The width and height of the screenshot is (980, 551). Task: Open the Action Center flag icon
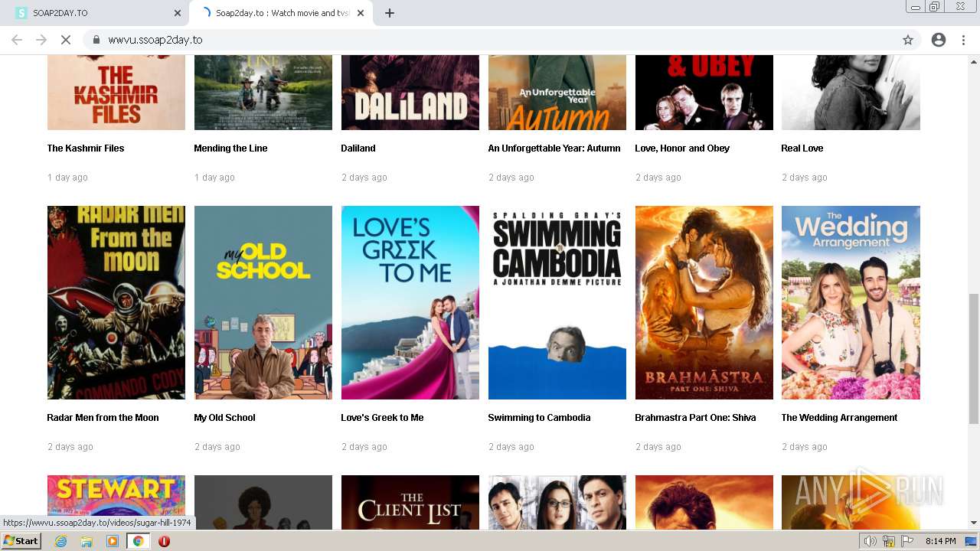(x=907, y=541)
